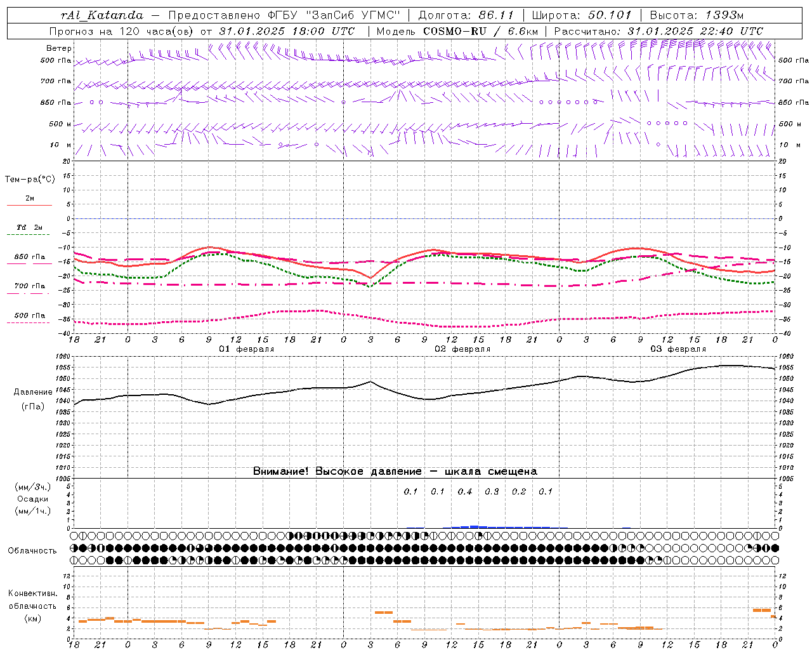Click the Высота: 1393м field
This screenshot has width=812, height=650.
click(x=697, y=15)
